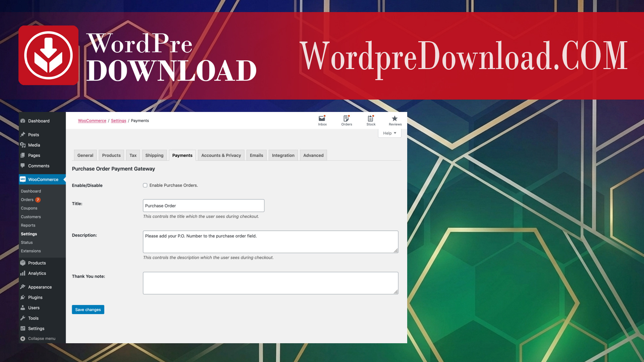Follow the WooCommerce breadcrumb link
Image resolution: width=644 pixels, height=362 pixels.
92,121
